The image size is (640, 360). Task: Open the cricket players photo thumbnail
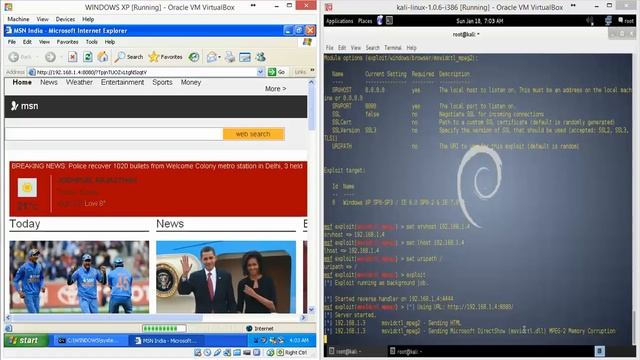[79, 277]
